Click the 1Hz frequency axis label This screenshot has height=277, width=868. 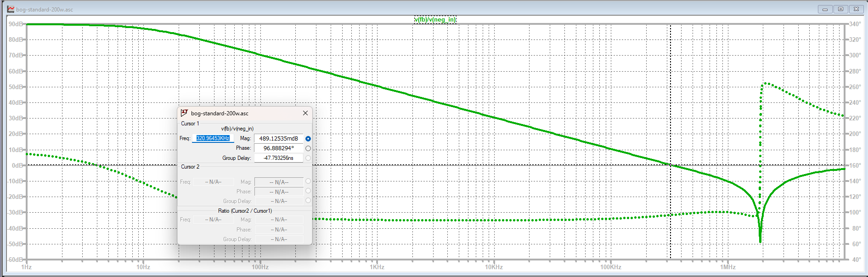pos(26,267)
